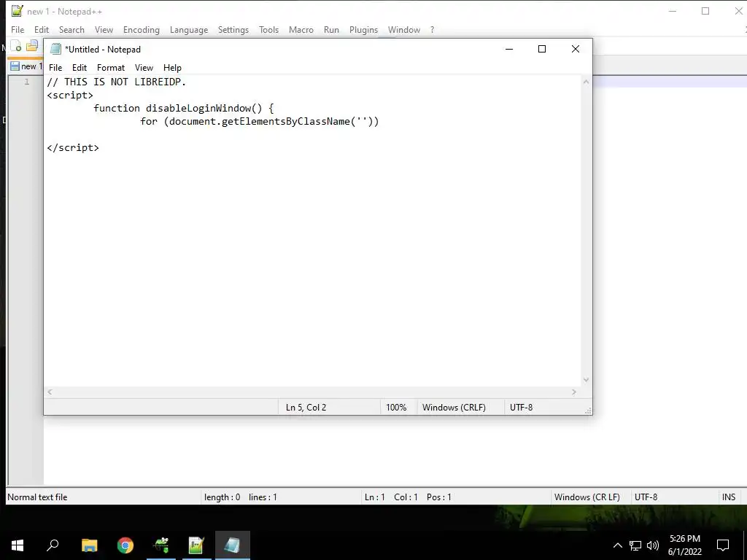
Task: Open Notepad++ Edit menu
Action: (x=42, y=29)
